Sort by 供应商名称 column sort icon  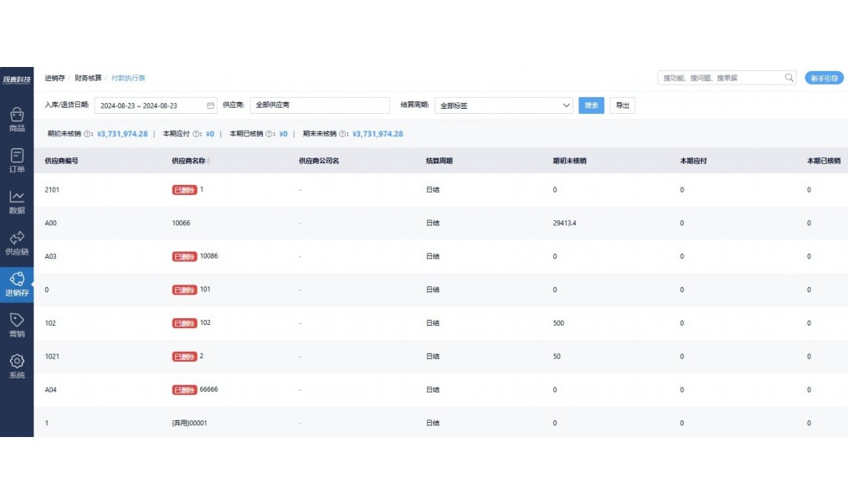coord(208,161)
